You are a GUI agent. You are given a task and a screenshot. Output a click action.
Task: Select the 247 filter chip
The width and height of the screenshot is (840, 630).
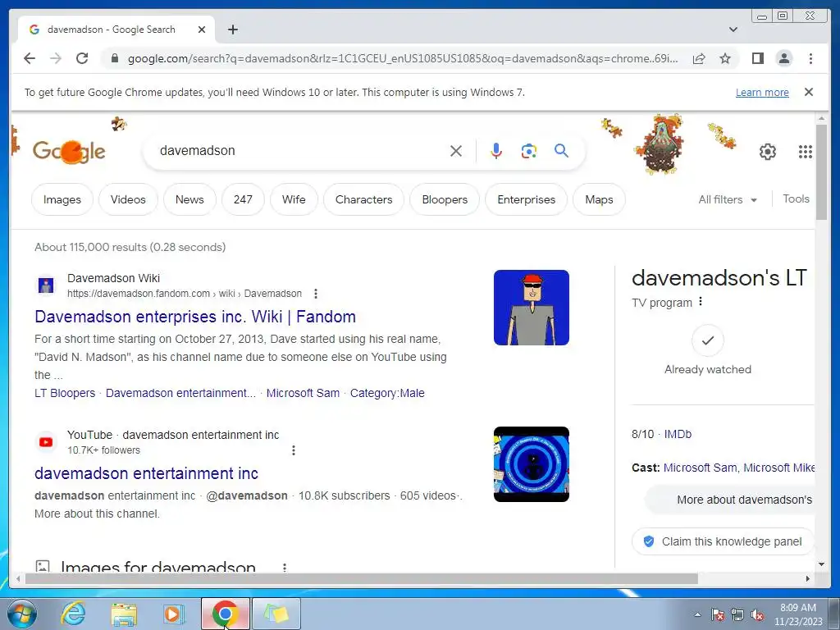tap(243, 199)
